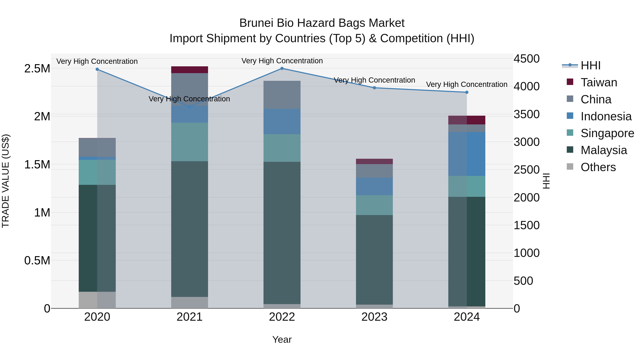Viewport: 644px width, 362px height.
Task: Click the 2024 x-axis label
Action: tap(467, 317)
